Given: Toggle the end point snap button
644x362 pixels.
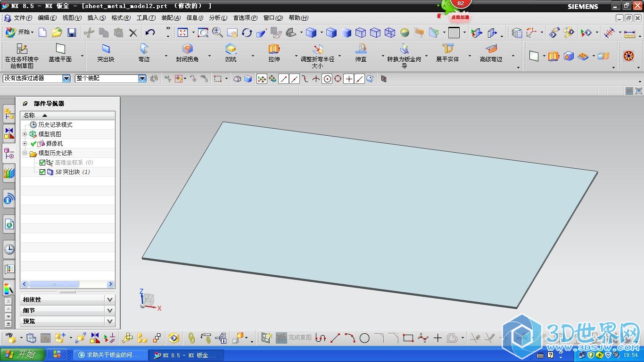Looking at the screenshot, I should tap(283, 79).
